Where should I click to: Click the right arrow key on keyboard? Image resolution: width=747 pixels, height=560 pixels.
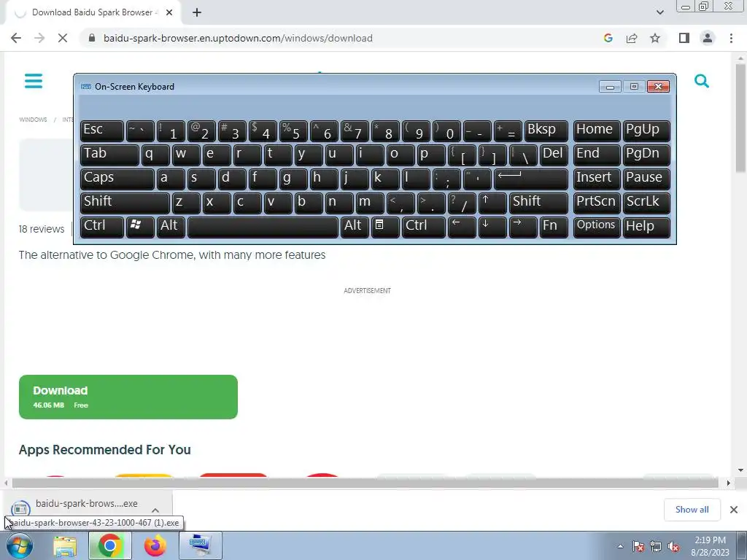pyautogui.click(x=522, y=227)
